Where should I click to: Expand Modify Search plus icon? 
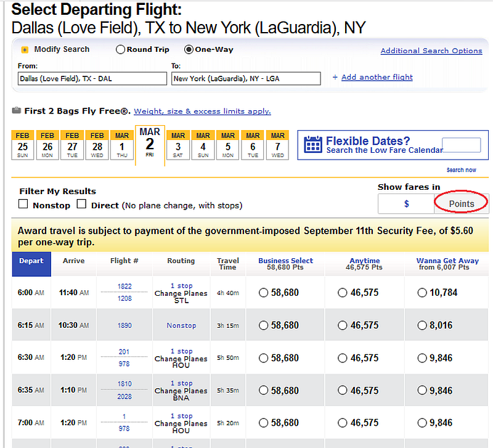click(25, 50)
